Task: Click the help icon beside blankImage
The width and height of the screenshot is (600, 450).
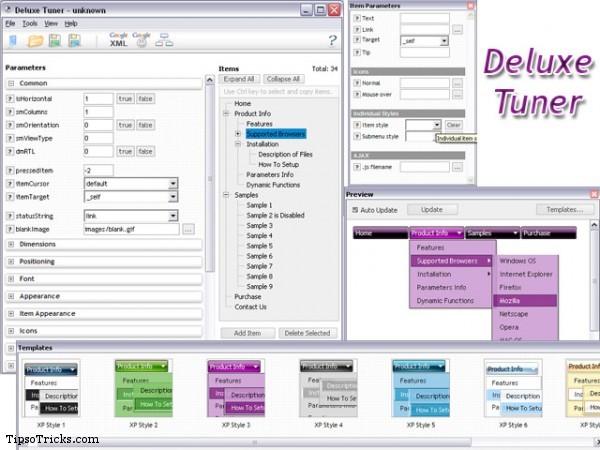Action: click(x=10, y=229)
